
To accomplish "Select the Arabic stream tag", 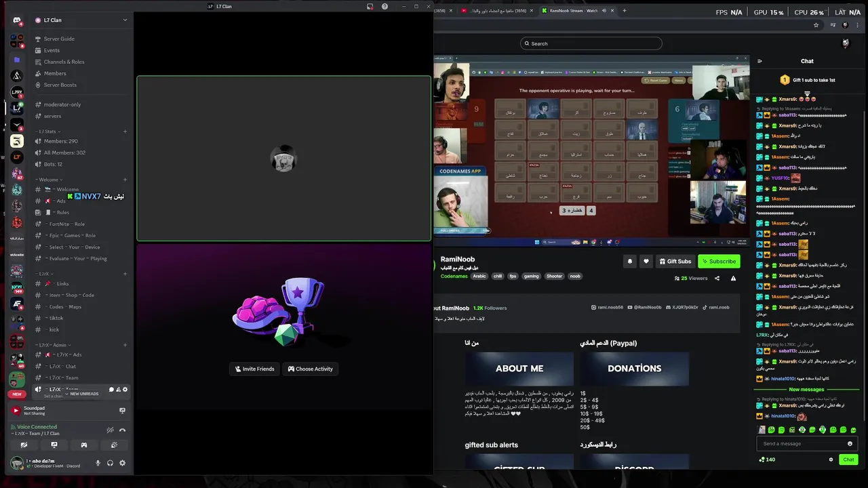I will pyautogui.click(x=479, y=276).
